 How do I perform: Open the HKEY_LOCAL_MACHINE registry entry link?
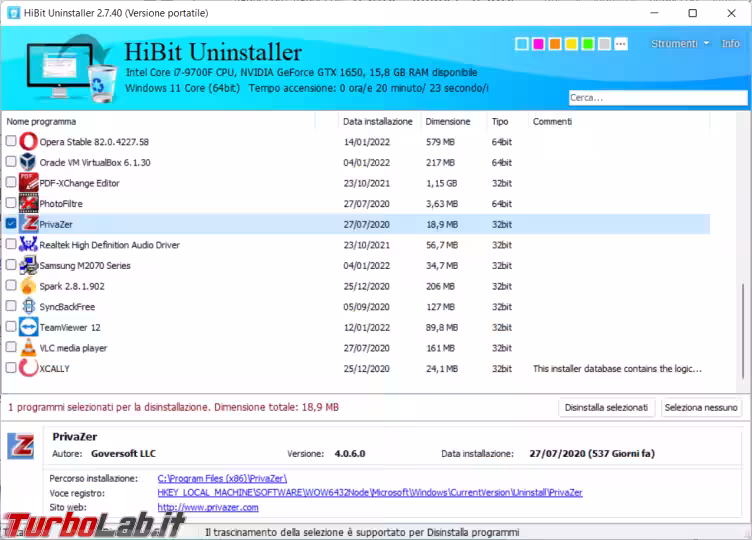point(370,493)
